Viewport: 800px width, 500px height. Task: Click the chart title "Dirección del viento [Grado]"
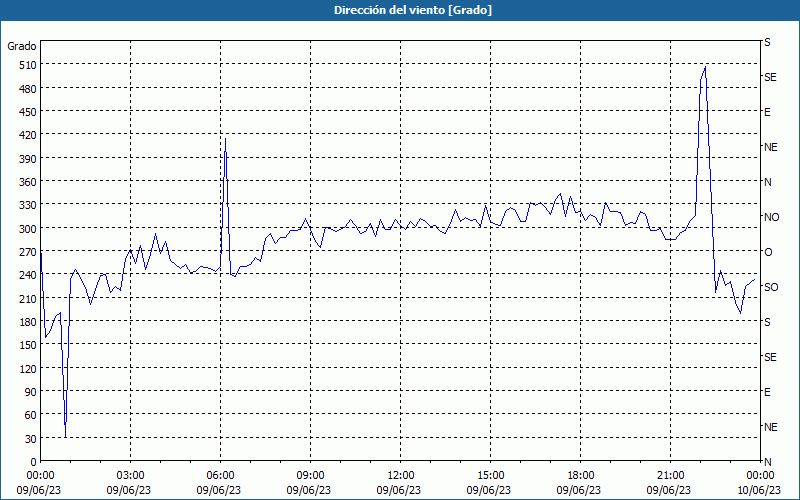point(413,10)
